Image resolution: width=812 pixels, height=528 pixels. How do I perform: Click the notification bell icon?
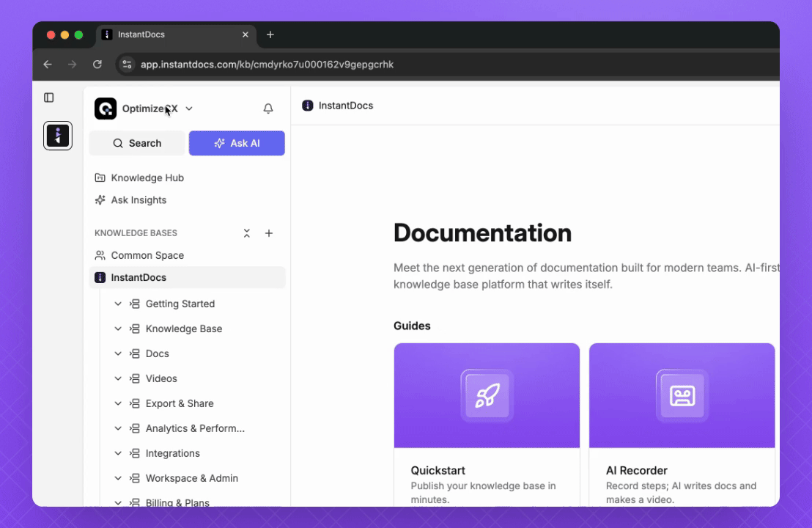268,109
